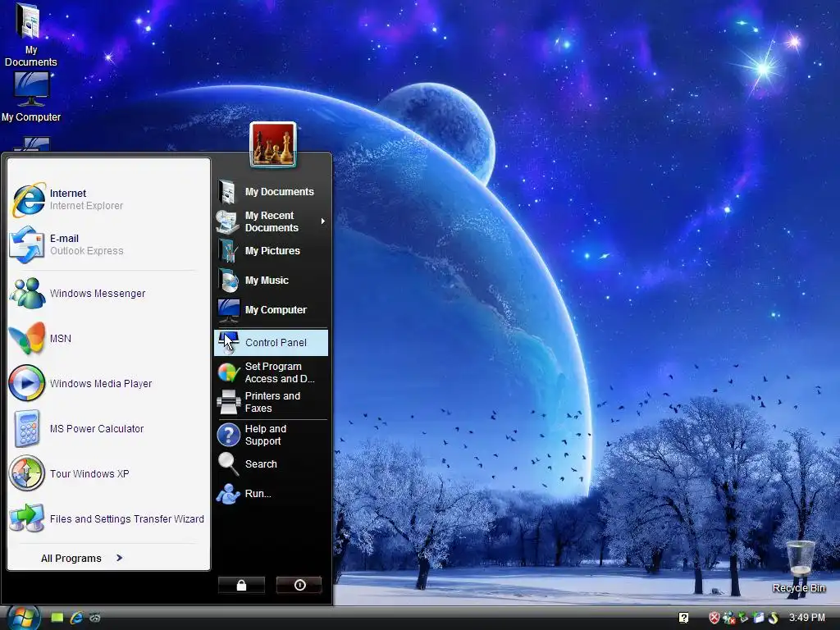Open Search from Start menu
The image size is (840, 630).
click(x=271, y=464)
